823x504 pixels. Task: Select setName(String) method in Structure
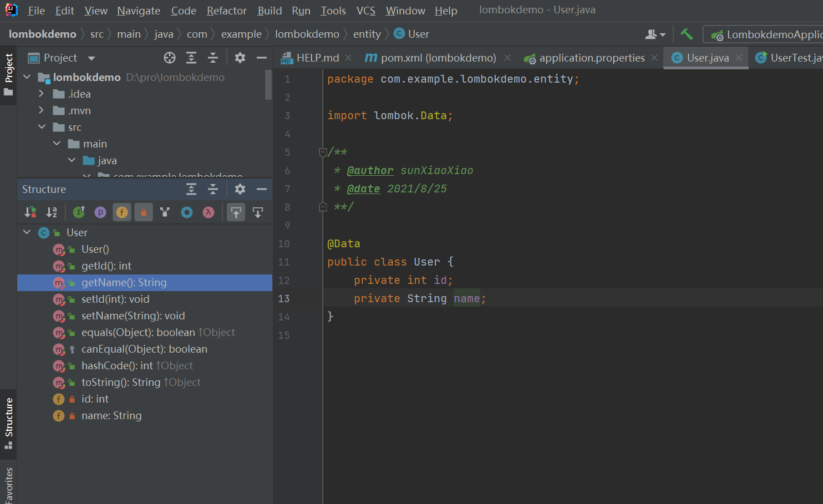[x=133, y=315]
